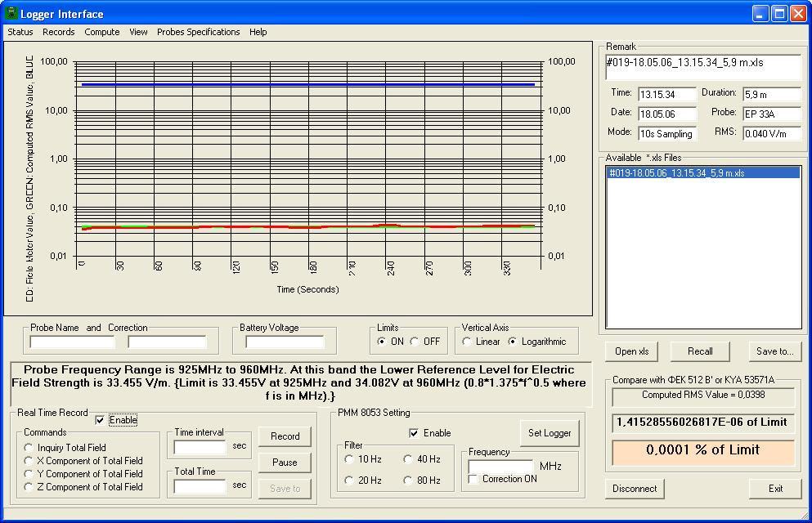Viewport: 812px width, 523px height.
Task: Click the greyed Save to button
Action: tap(285, 489)
